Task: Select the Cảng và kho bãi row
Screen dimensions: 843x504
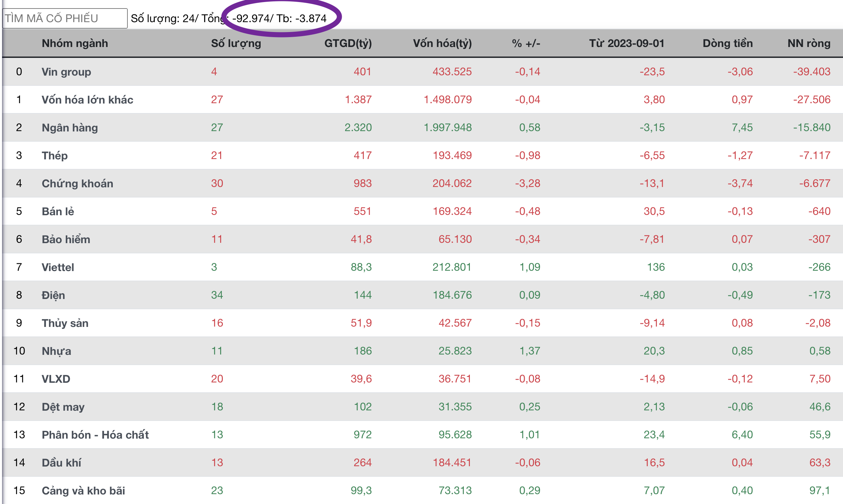Action: tap(423, 490)
